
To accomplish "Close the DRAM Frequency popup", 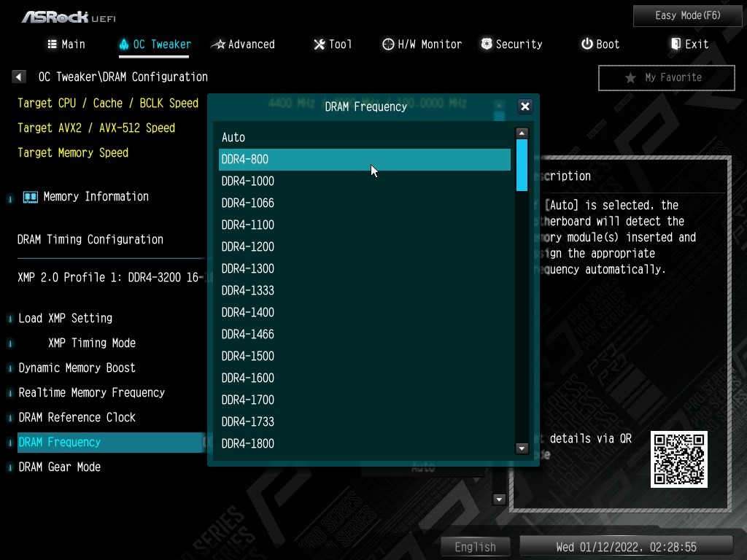I will click(525, 106).
